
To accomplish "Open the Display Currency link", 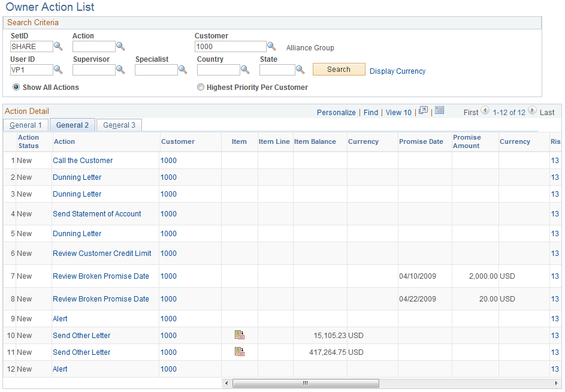I will (x=397, y=71).
